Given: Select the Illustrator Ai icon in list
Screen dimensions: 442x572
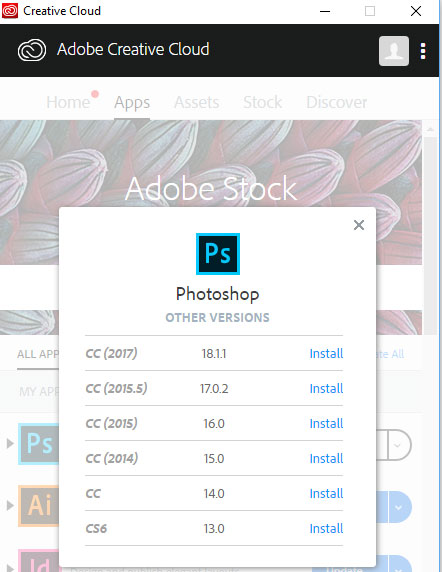Looking at the screenshot, I should point(38,506).
